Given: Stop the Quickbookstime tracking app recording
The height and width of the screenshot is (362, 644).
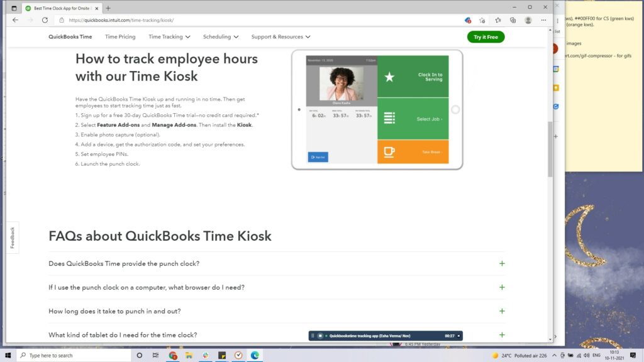Looking at the screenshot, I should point(320,335).
